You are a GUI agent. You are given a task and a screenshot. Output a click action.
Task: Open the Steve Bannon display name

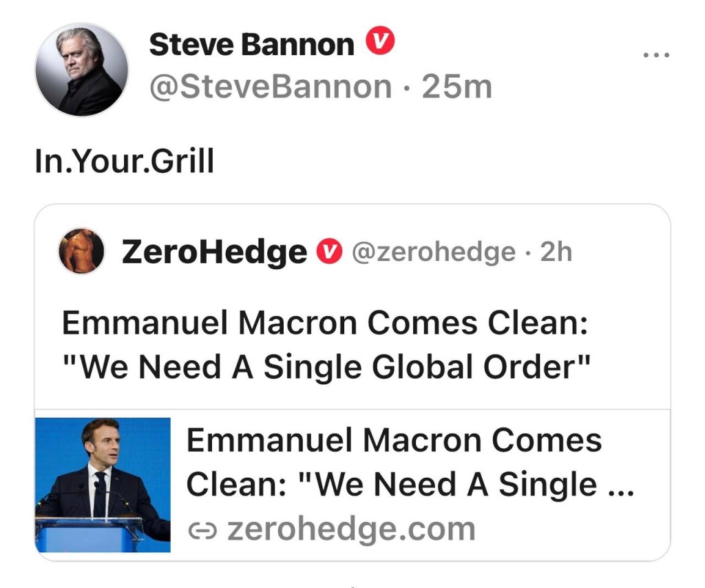(251, 45)
